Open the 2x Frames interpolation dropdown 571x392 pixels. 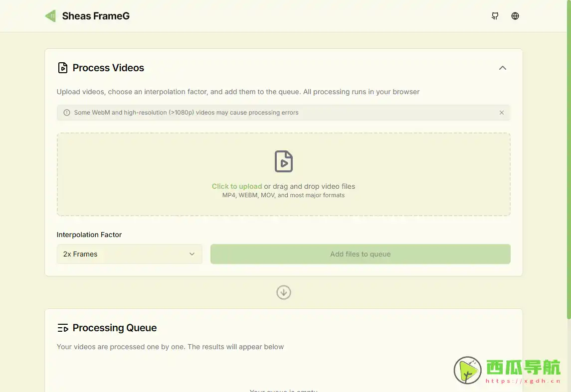129,254
